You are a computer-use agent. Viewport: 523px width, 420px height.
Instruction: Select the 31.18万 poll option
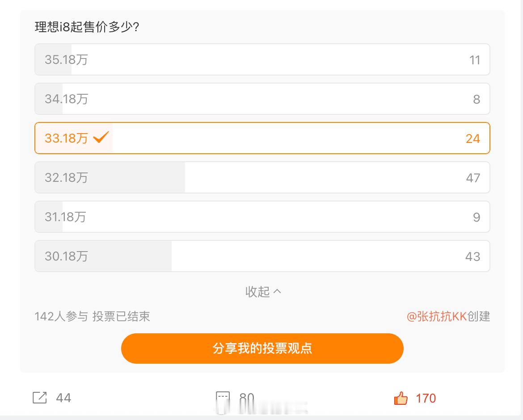coord(262,217)
